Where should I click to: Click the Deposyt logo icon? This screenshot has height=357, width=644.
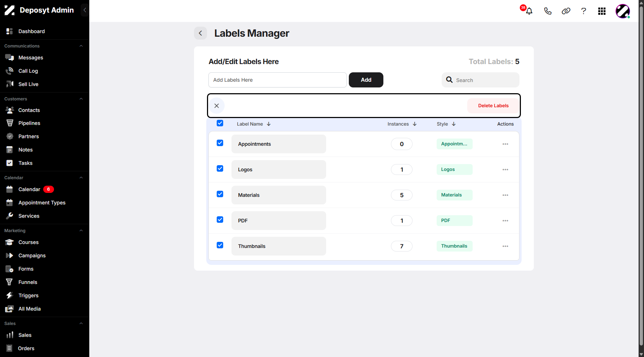tap(10, 10)
